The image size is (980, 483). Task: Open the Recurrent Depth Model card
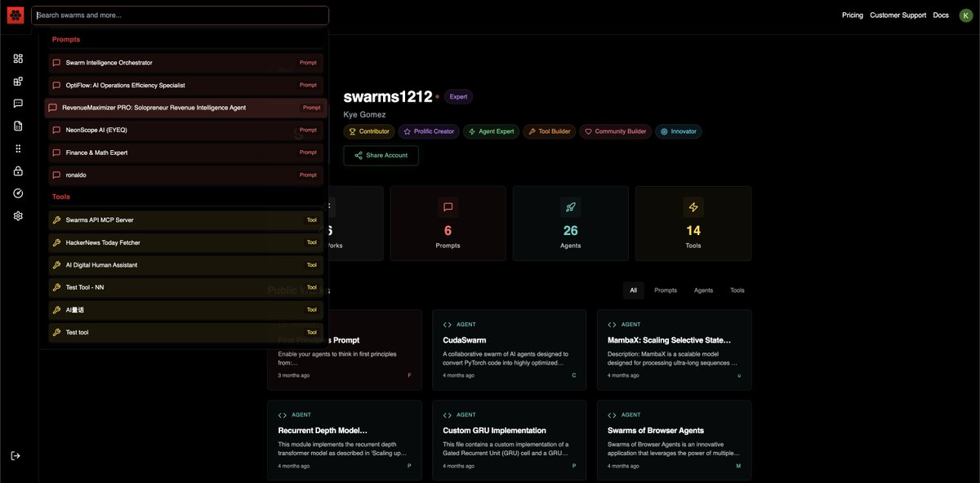345,441
